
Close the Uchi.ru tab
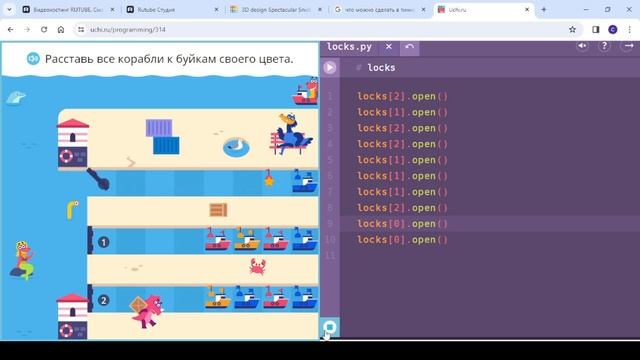[527, 9]
